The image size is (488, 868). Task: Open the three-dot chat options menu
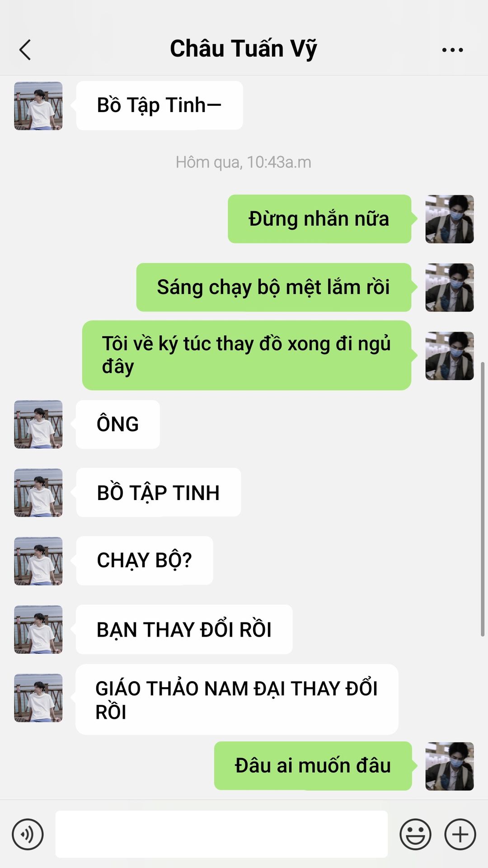(x=452, y=50)
